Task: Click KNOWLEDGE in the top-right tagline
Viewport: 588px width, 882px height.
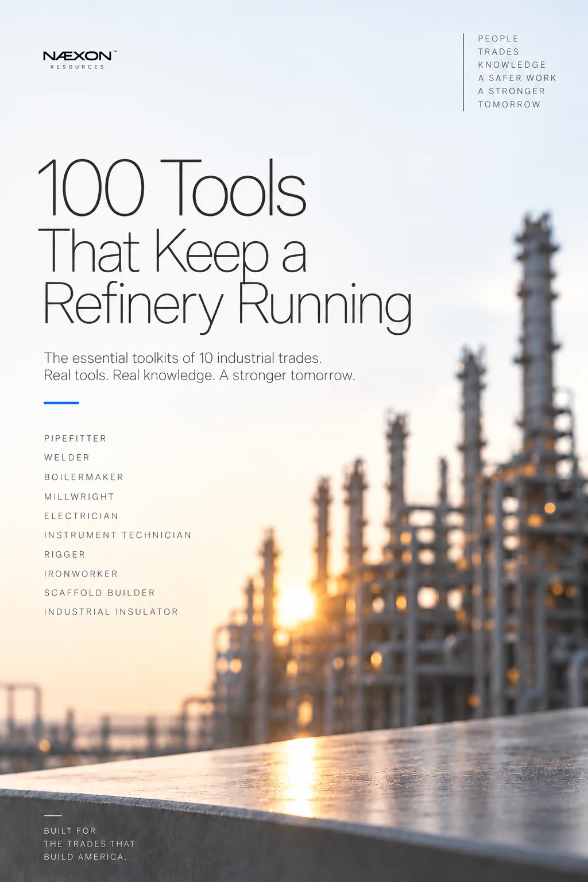Action: (512, 65)
